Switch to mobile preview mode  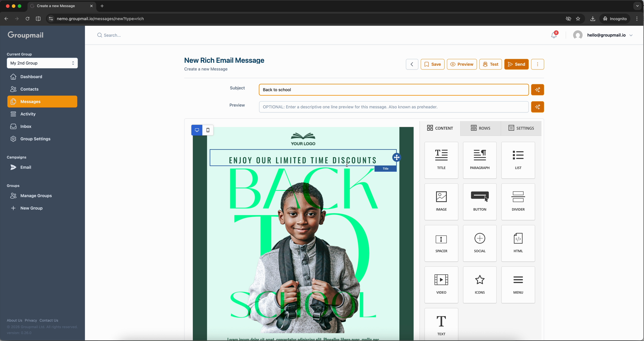click(208, 130)
